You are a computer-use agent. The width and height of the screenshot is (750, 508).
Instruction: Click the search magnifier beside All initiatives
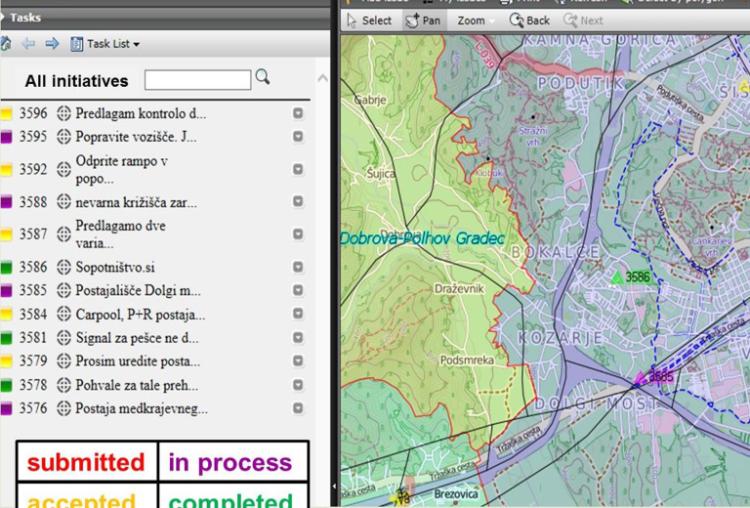263,77
